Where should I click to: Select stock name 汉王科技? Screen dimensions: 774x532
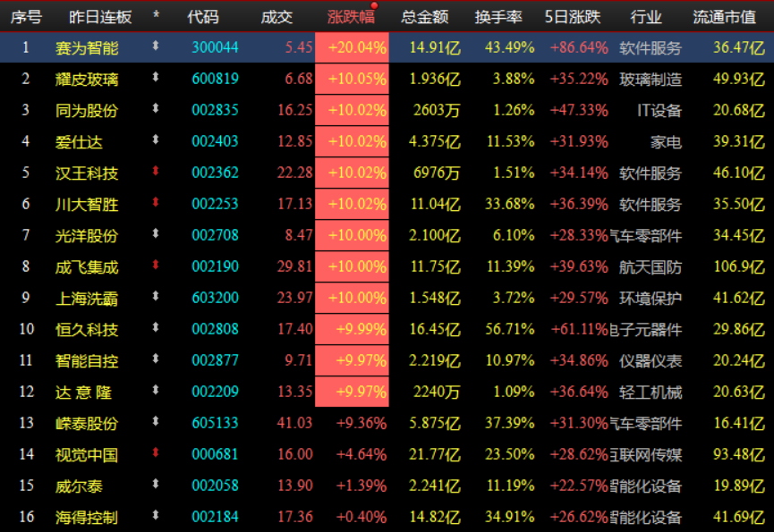(87, 173)
